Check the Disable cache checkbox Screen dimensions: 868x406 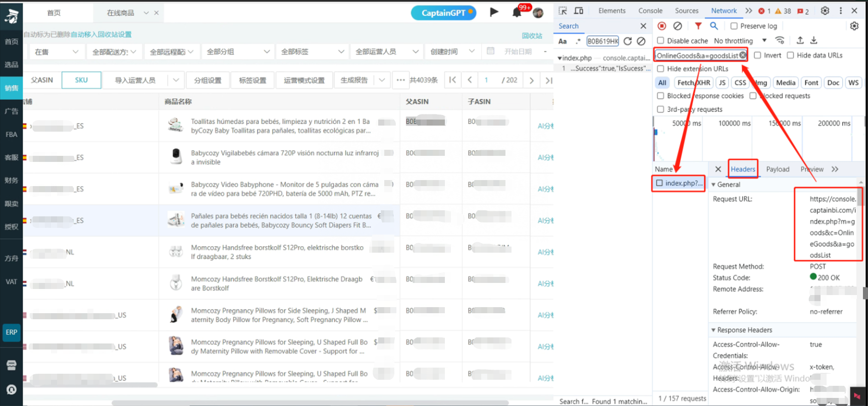pyautogui.click(x=660, y=40)
